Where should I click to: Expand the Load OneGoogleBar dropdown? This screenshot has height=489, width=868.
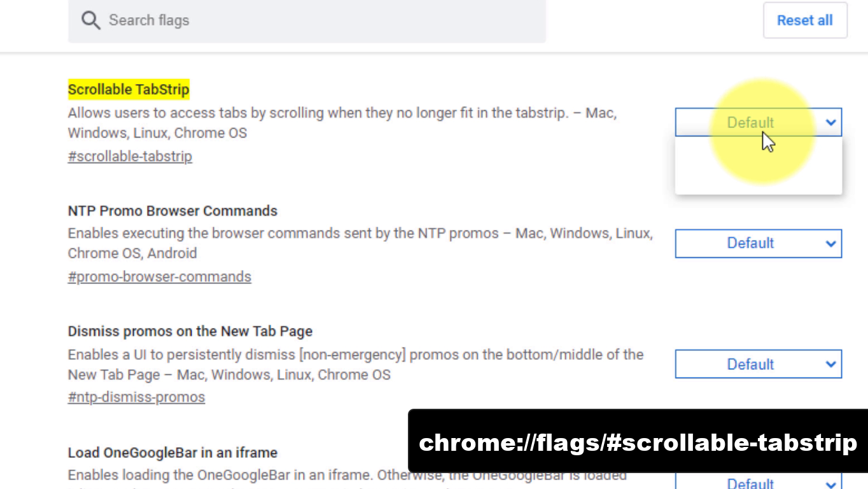click(x=758, y=483)
